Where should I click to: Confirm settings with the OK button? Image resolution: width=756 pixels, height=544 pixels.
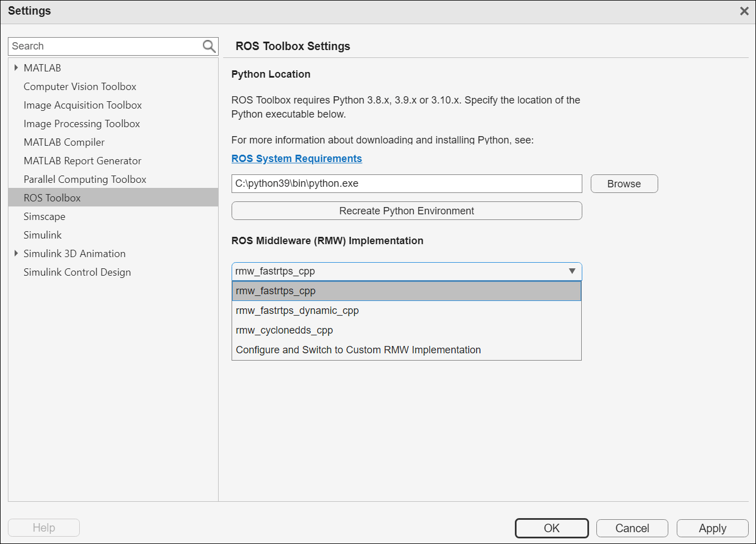551,528
